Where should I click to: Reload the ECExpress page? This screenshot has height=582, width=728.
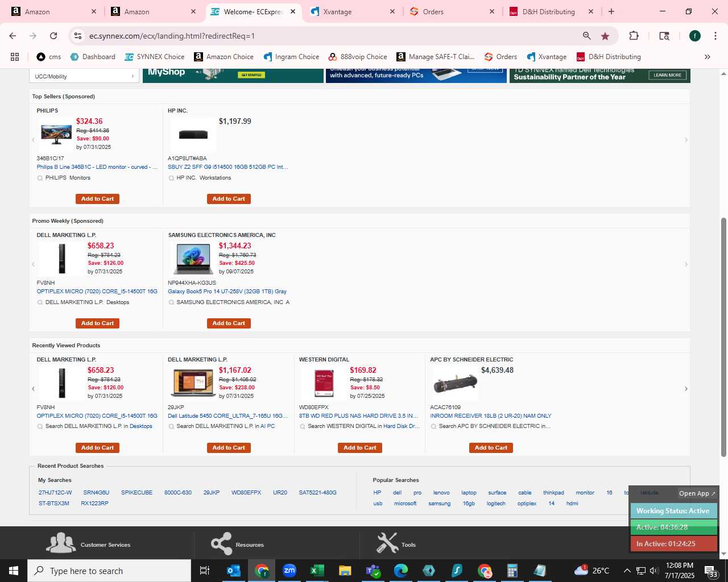pyautogui.click(x=53, y=36)
